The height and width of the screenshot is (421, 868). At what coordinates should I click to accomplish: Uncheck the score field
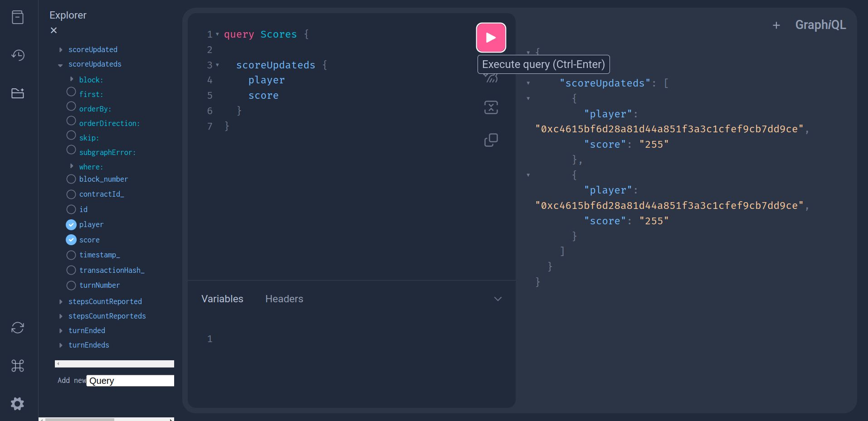[71, 240]
